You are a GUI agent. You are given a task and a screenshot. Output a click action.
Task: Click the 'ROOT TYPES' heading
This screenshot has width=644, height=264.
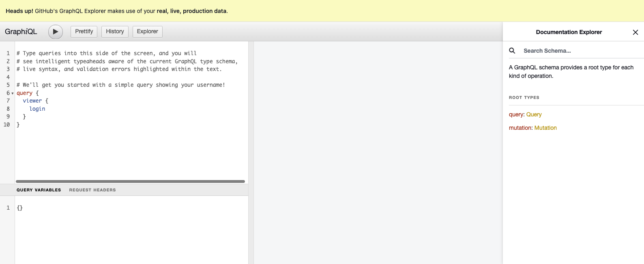524,97
